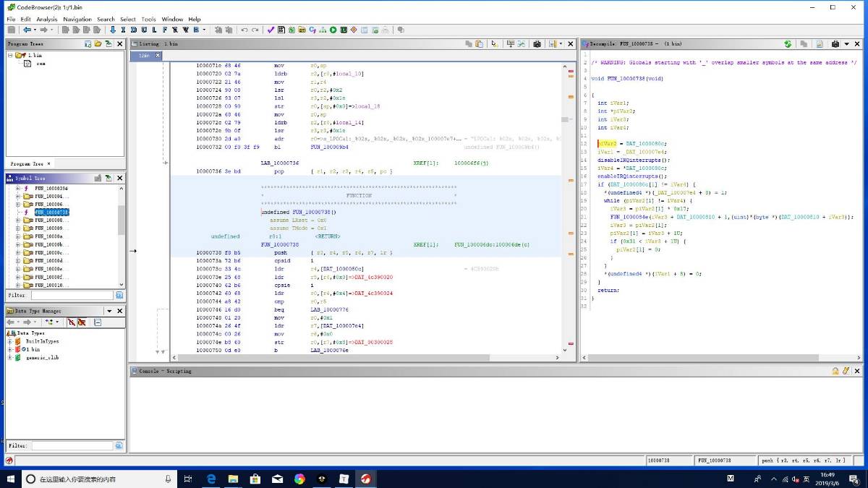Click the green re-decompile refresh icon

point(788,44)
